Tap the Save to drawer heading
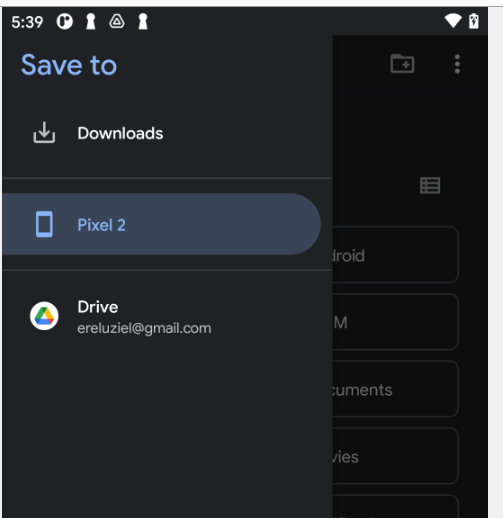The width and height of the screenshot is (503, 518). click(69, 65)
